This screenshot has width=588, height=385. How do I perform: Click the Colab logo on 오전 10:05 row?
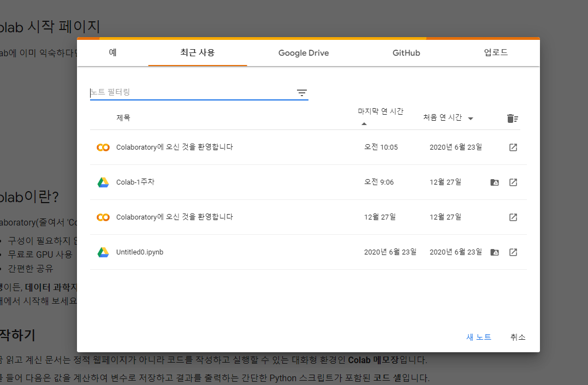pyautogui.click(x=103, y=147)
